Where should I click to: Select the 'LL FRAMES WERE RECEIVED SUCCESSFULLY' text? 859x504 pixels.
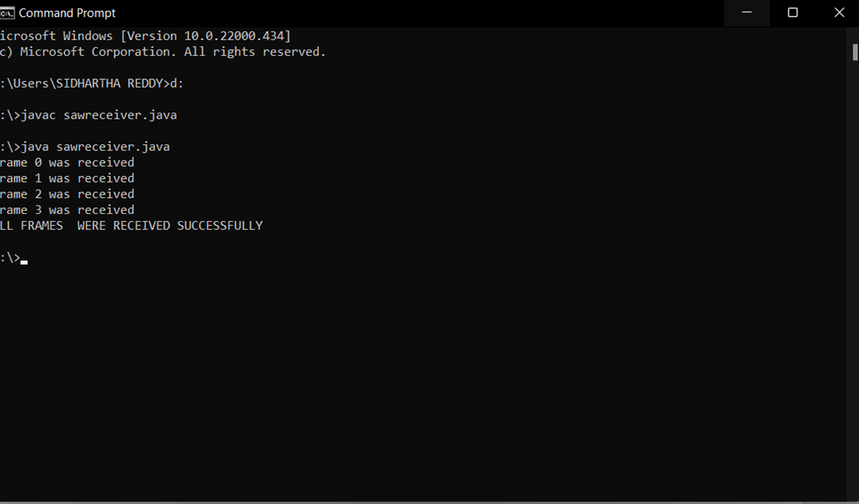pos(131,225)
